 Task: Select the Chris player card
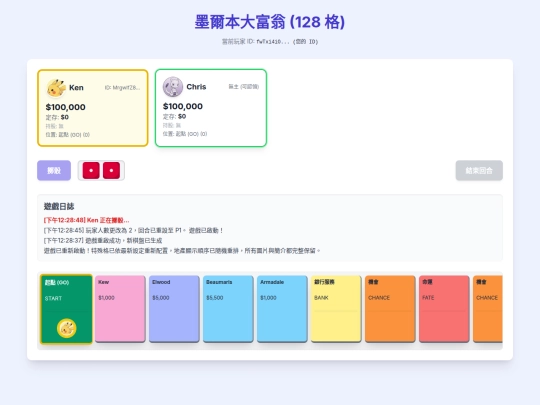pyautogui.click(x=211, y=108)
